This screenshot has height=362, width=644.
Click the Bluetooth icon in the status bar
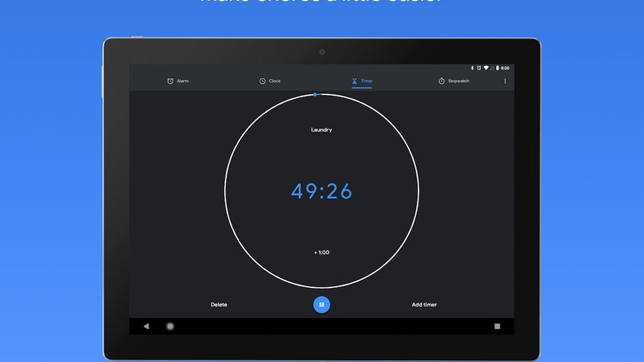tap(472, 68)
